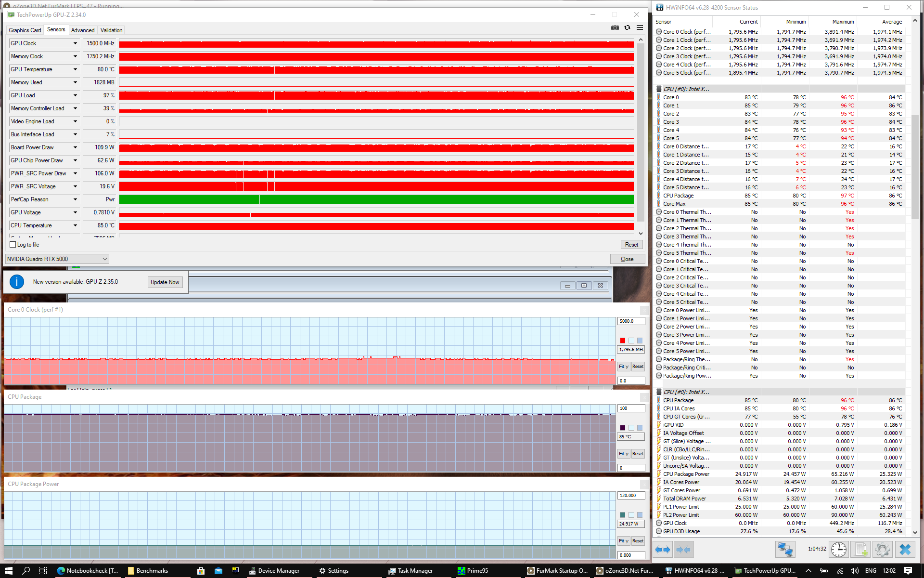
Task: Open the GPU-Z hamburger menu
Action: 640,28
